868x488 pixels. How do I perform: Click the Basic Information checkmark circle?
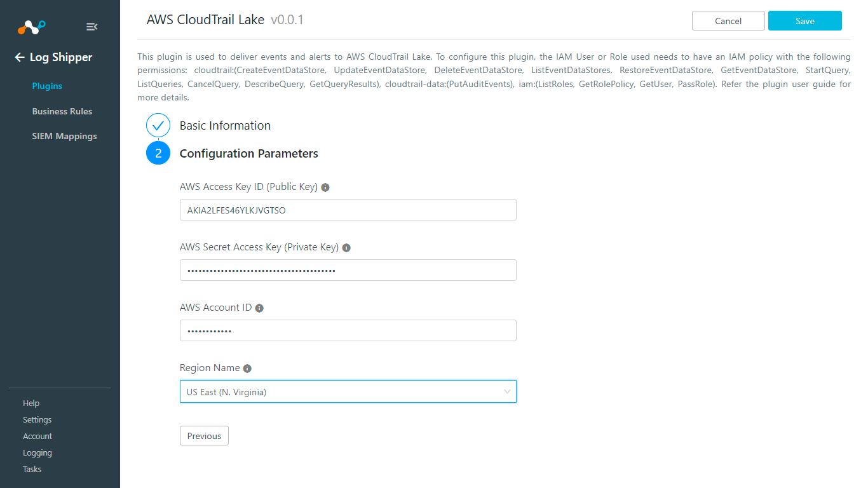click(x=158, y=125)
